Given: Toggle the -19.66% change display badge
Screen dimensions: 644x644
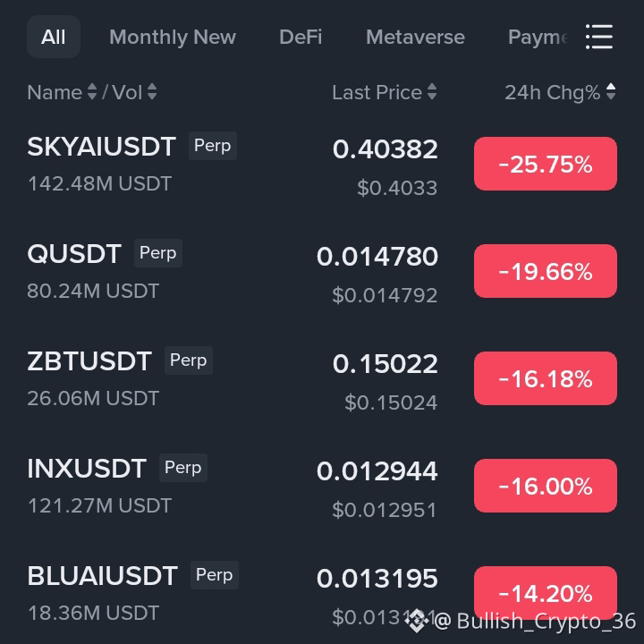Looking at the screenshot, I should click(x=546, y=271).
